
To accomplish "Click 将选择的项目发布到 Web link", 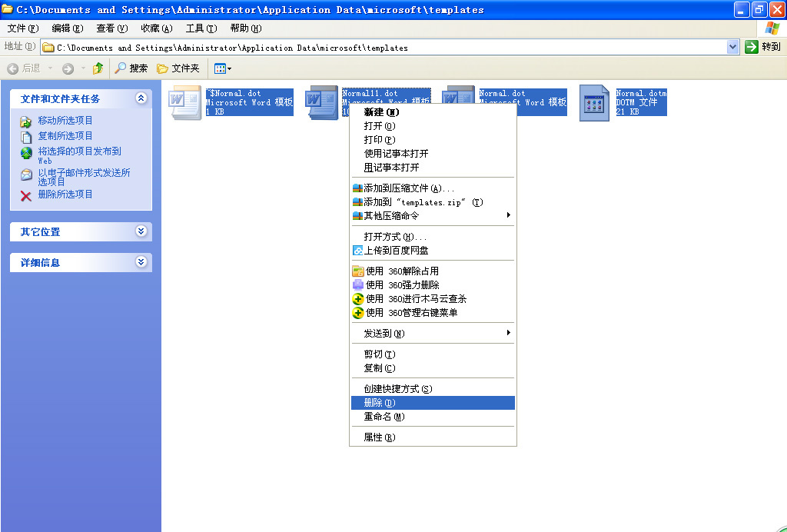I will tap(79, 155).
